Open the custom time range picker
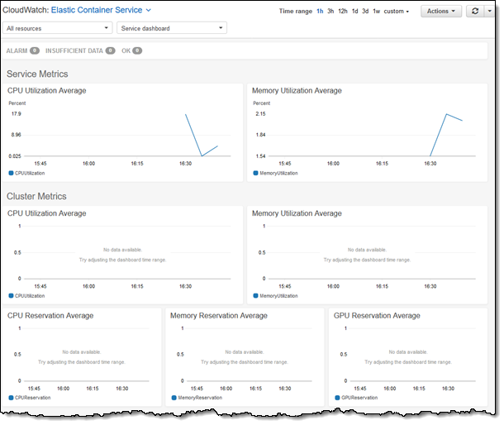Image resolution: width=504 pixels, height=425 pixels. point(397,12)
